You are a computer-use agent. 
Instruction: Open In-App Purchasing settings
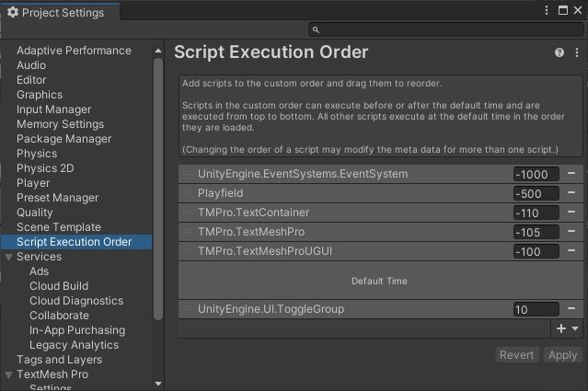77,330
